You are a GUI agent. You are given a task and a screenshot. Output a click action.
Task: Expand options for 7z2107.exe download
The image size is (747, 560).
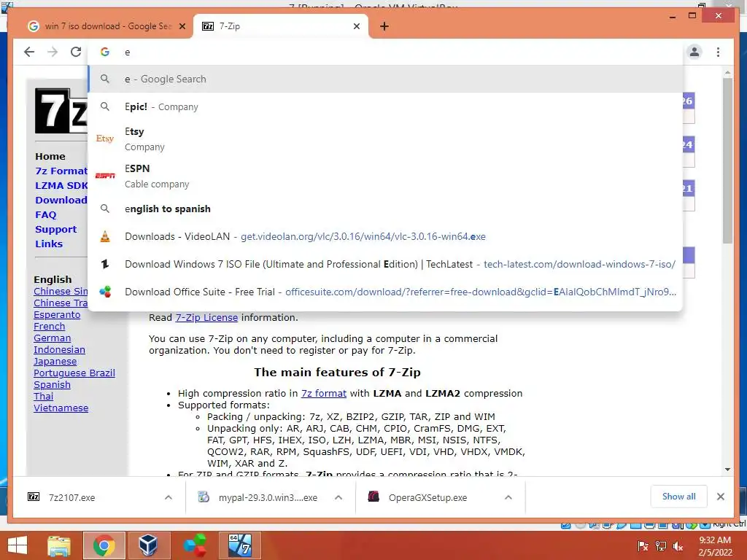pyautogui.click(x=169, y=497)
